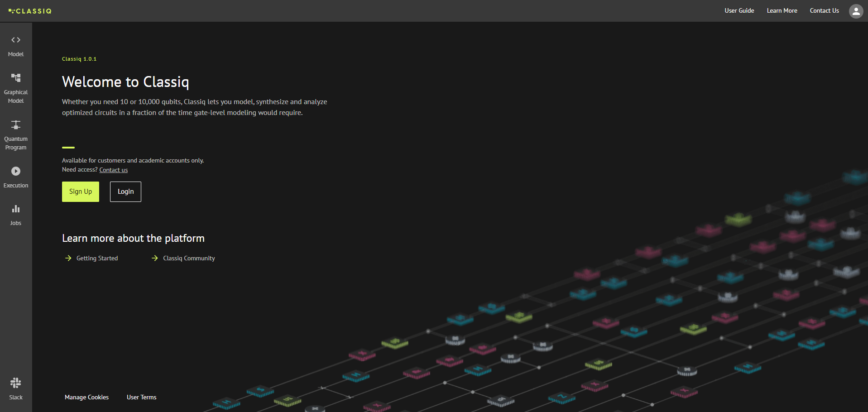Open Manage Cookies settings

[x=86, y=397]
